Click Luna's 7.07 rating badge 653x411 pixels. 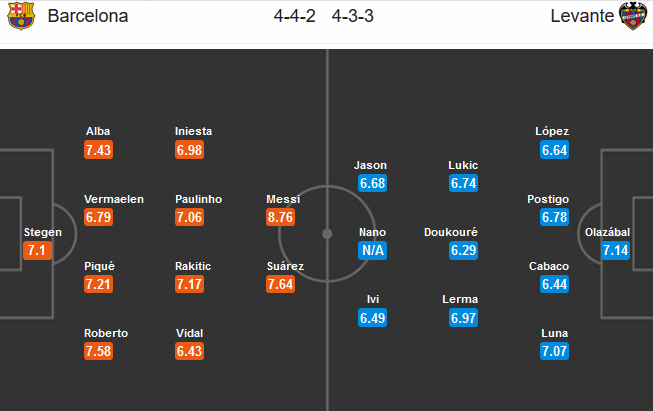(x=552, y=353)
